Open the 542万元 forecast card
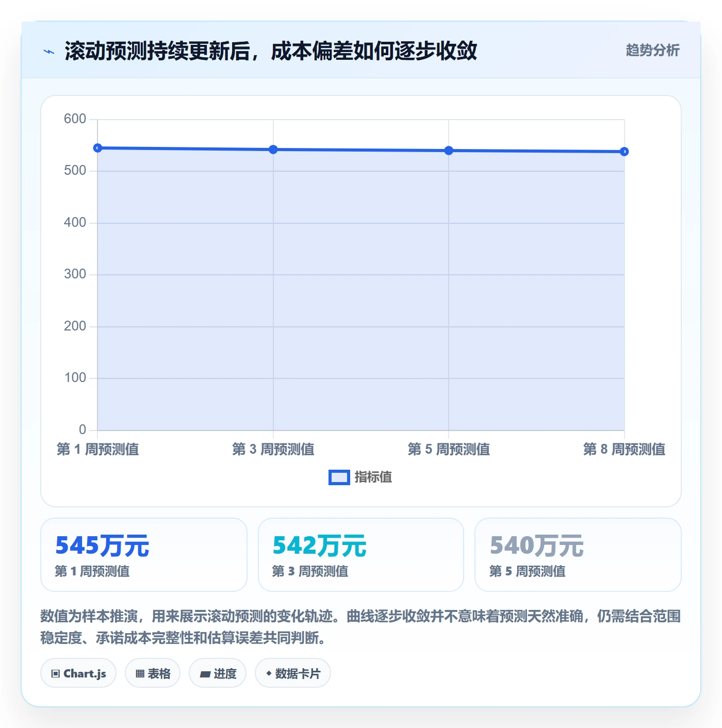The image size is (722, 728). 361,555
